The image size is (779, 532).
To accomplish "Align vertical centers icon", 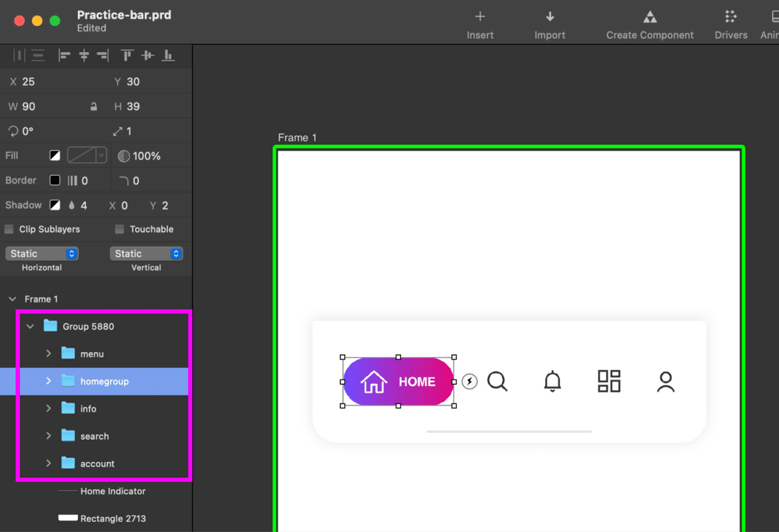I will point(148,56).
